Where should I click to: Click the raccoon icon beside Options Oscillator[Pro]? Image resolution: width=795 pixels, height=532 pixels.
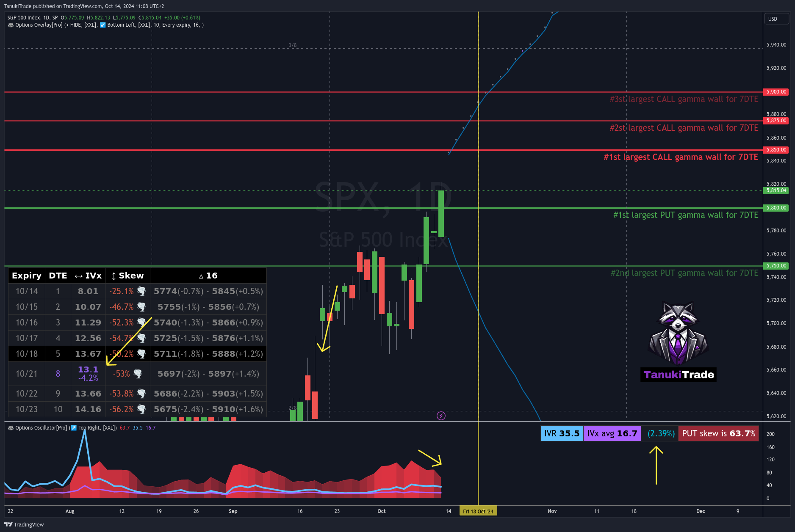pos(11,428)
